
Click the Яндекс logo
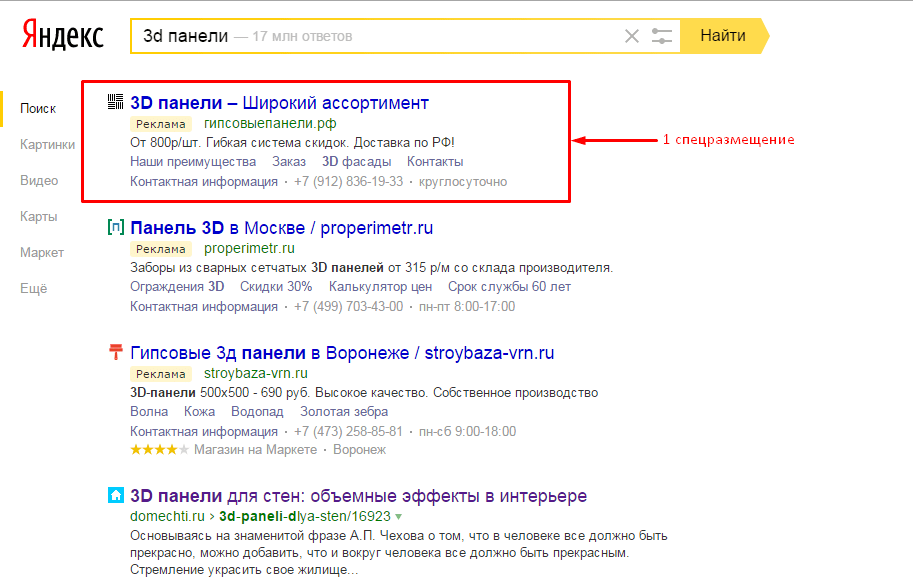(63, 36)
